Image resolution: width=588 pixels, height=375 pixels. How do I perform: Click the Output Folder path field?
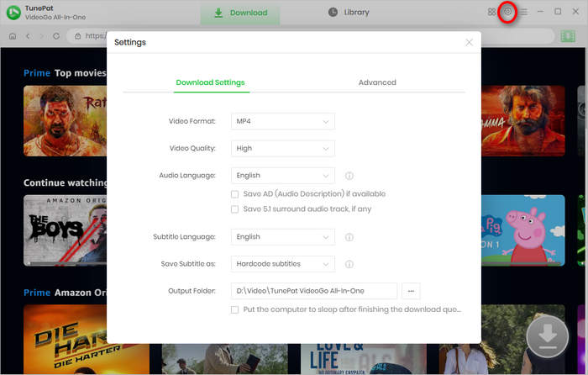click(314, 291)
